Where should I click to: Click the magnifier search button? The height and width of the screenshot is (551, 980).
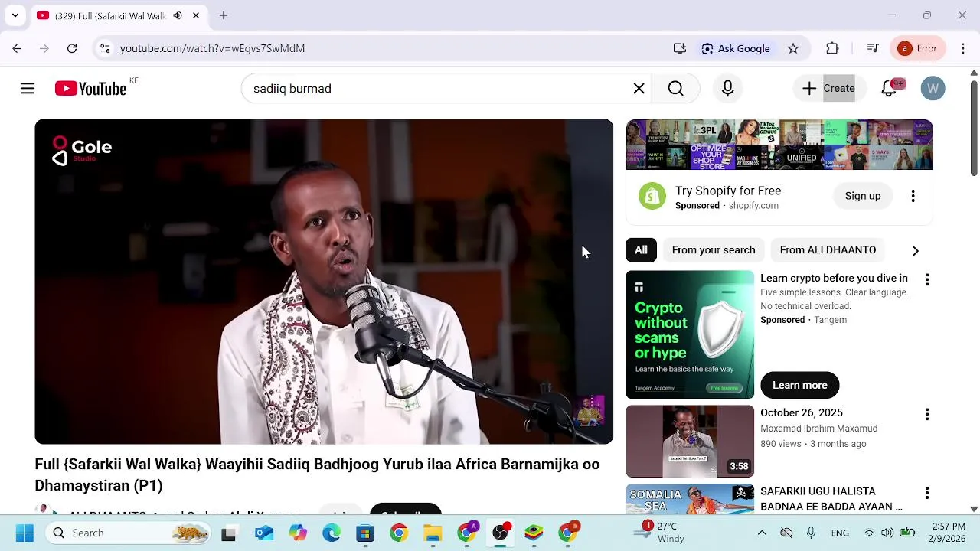(x=675, y=89)
